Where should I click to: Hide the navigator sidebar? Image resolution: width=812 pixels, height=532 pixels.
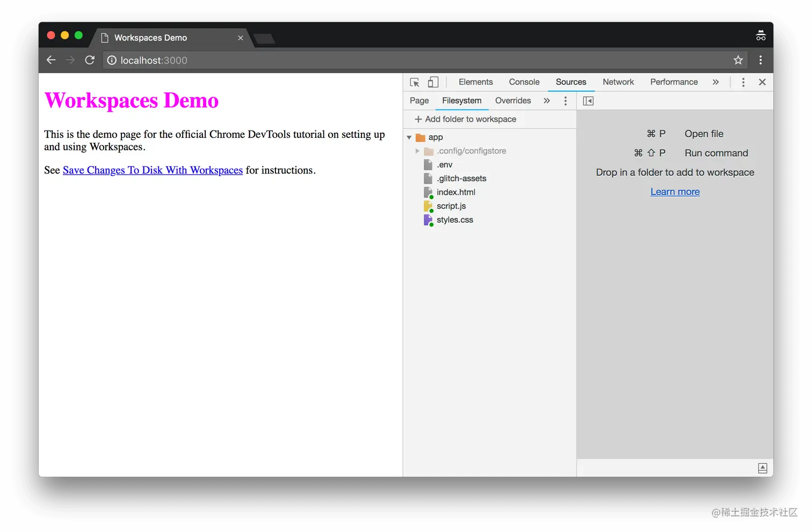point(588,101)
